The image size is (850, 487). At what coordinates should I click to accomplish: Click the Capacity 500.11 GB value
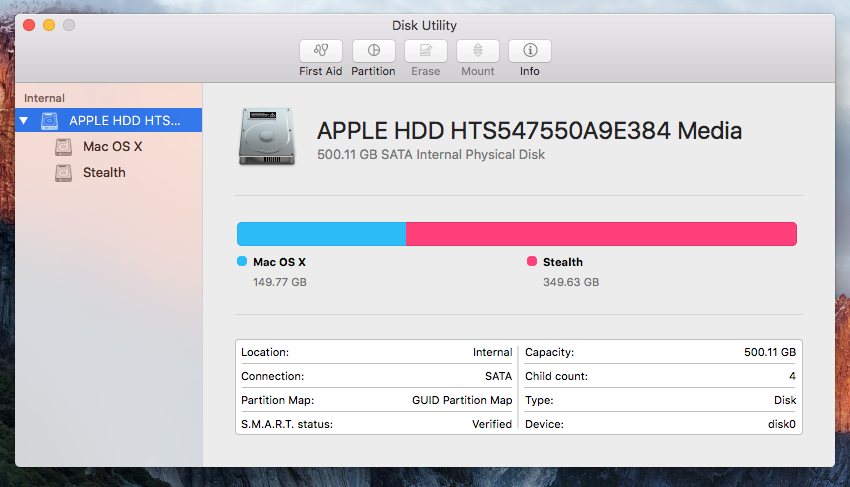pyautogui.click(x=770, y=352)
